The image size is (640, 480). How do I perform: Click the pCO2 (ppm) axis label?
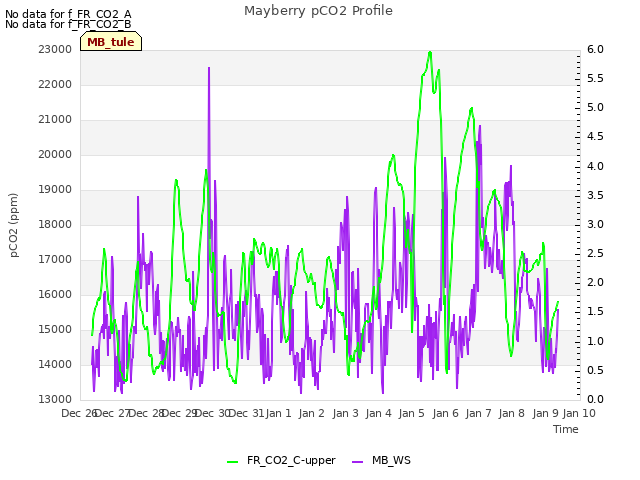click(x=14, y=225)
